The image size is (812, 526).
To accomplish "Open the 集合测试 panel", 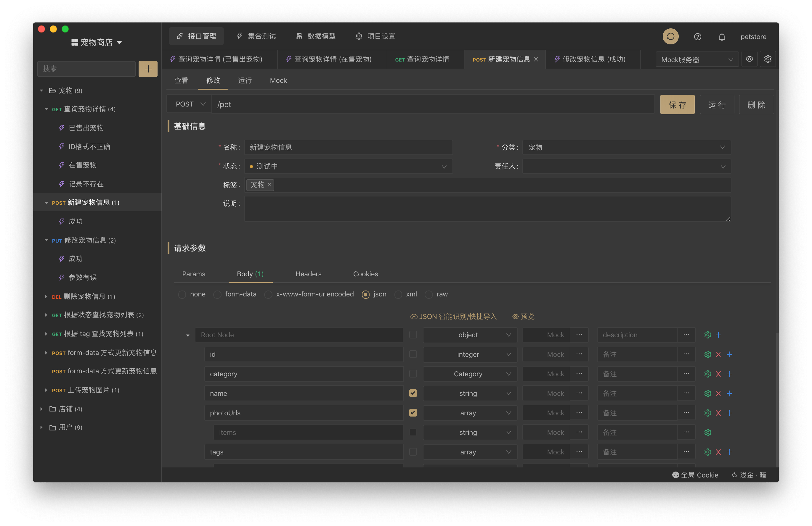I will click(x=256, y=36).
